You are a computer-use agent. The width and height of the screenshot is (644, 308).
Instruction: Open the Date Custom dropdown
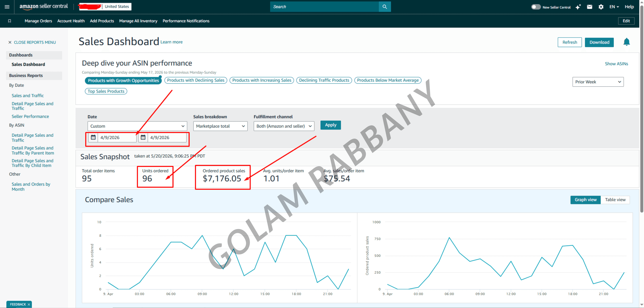coord(137,126)
